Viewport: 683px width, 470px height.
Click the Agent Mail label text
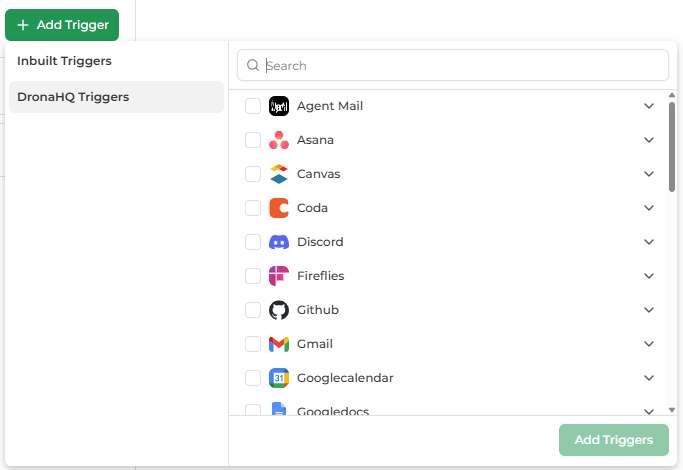(x=330, y=106)
